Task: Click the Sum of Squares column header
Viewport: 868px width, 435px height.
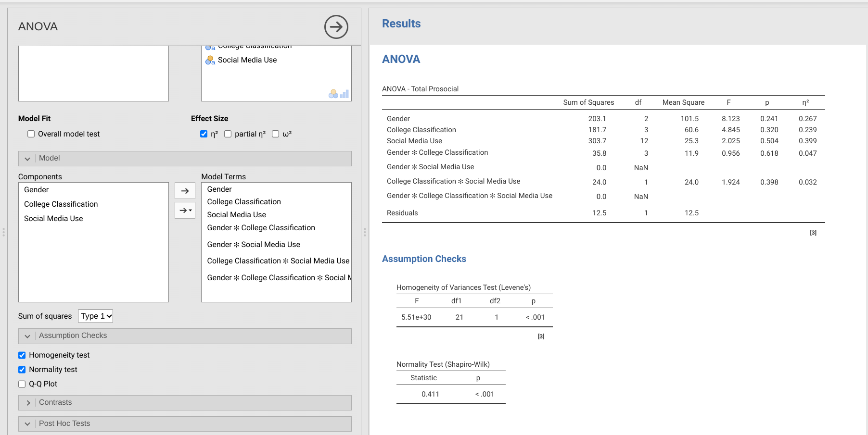Action: (588, 102)
